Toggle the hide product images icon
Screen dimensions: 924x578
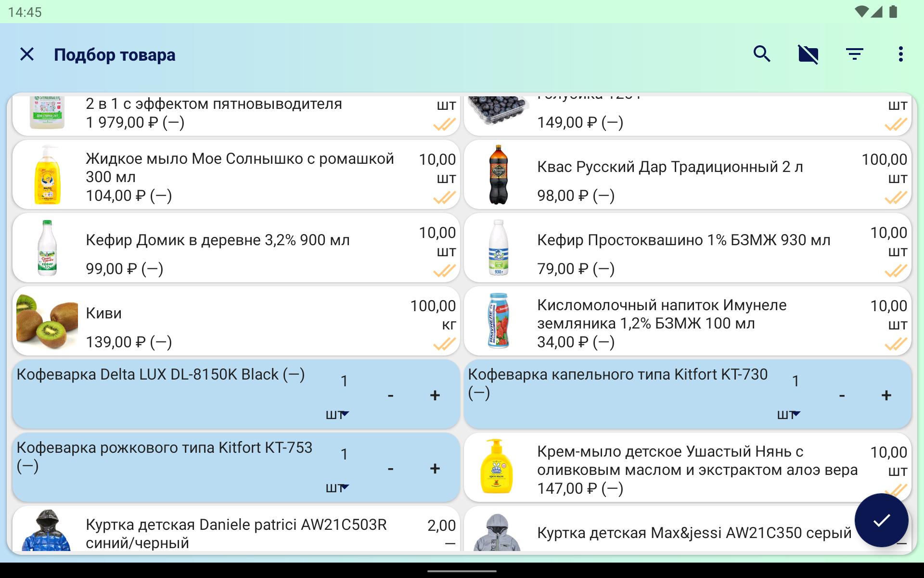pos(808,54)
